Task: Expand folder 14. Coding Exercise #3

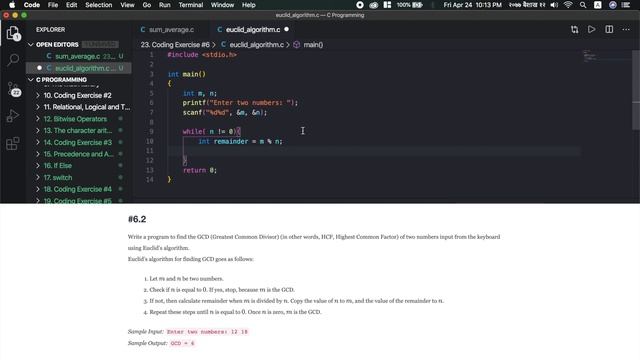Action: (38, 142)
